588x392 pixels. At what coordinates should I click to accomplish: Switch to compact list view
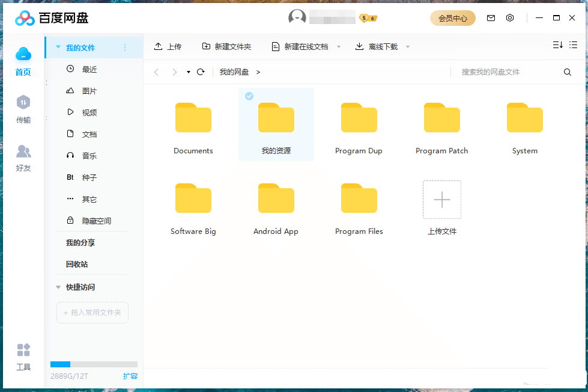pos(572,45)
